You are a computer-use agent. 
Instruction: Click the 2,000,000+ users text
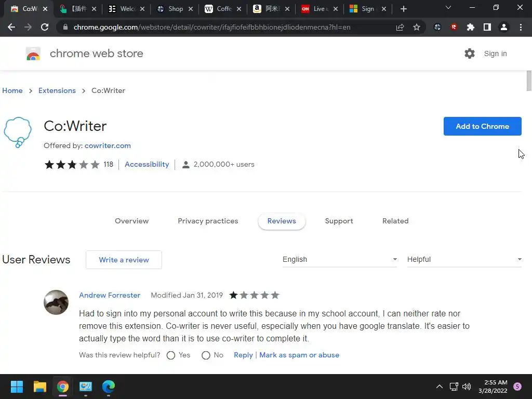click(223, 165)
